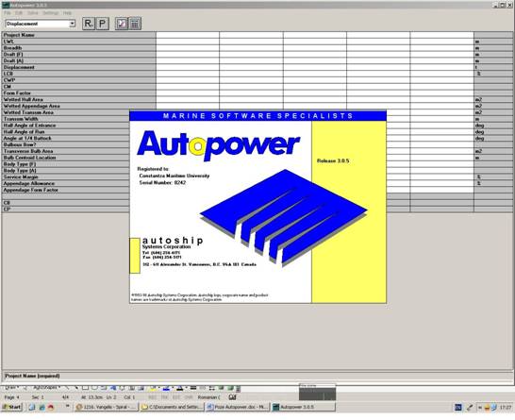Select the Appendage Form Factor row label
This screenshot has height=420, width=515.
click(66, 190)
